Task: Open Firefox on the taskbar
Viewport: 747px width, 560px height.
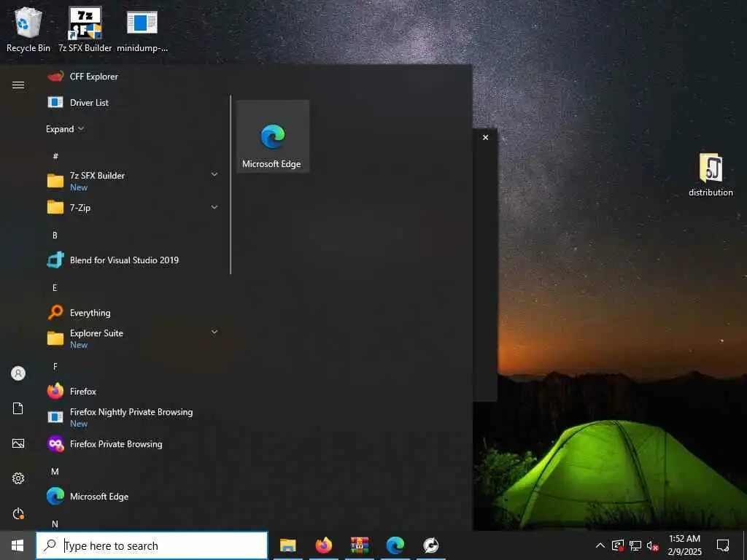Action: [324, 545]
